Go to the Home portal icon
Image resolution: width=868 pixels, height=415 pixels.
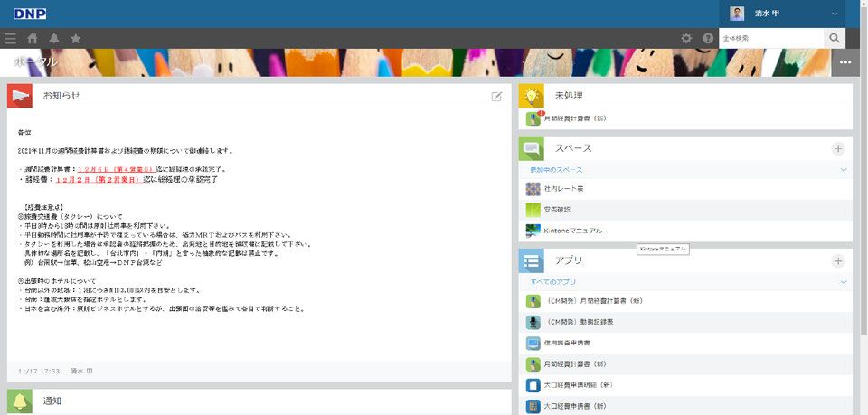pos(33,39)
